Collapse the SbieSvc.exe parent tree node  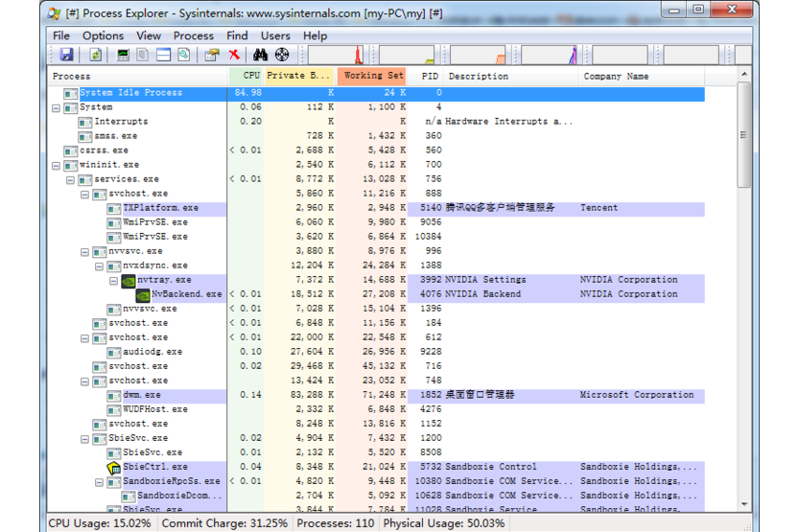pyautogui.click(x=84, y=439)
